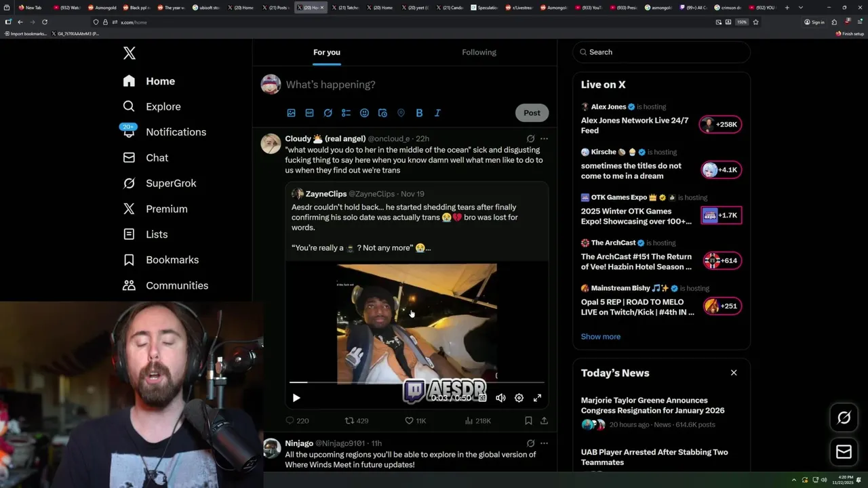Open the floating Messages envelope button
Screen dimensions: 868x488
(844, 452)
